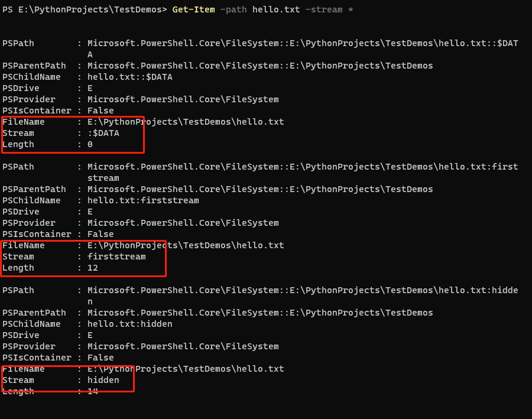Click the -path parameter in command line
The height and width of the screenshot is (419, 532).
(x=233, y=9)
